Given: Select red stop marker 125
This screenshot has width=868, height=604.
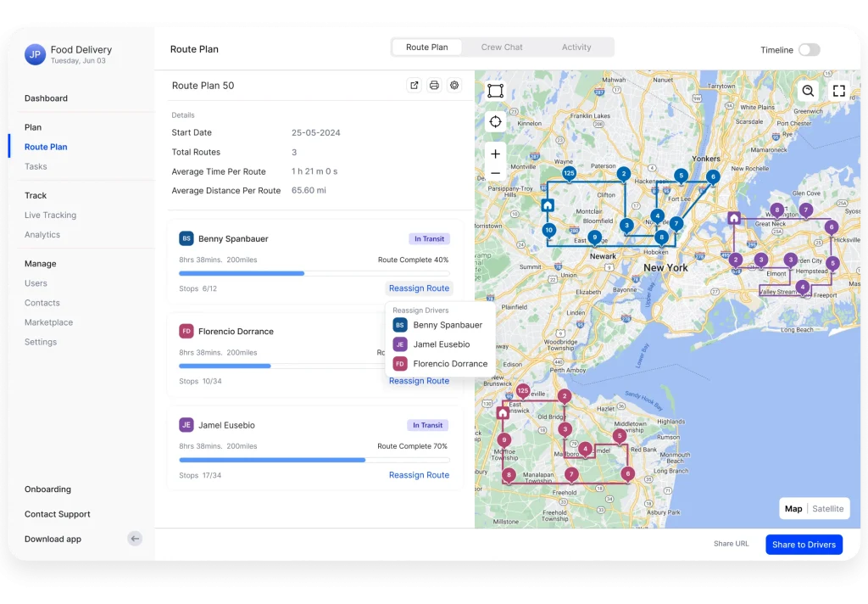Looking at the screenshot, I should pos(523,391).
